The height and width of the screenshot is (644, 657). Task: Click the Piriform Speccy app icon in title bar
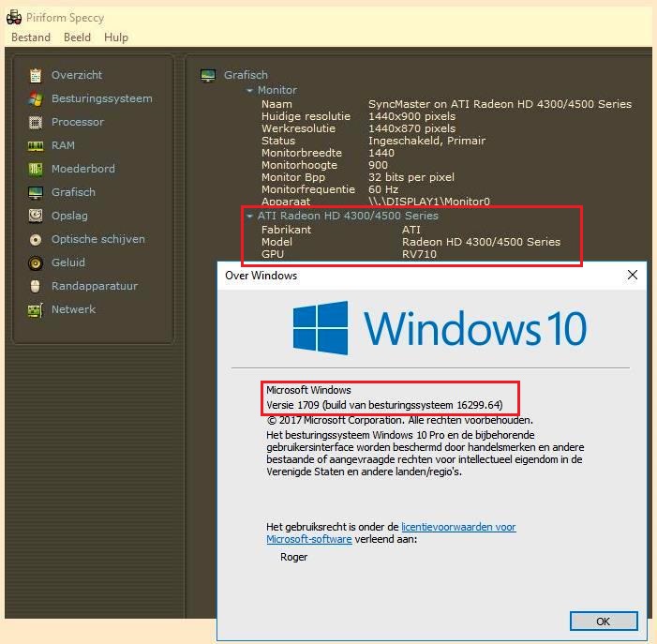pyautogui.click(x=14, y=17)
